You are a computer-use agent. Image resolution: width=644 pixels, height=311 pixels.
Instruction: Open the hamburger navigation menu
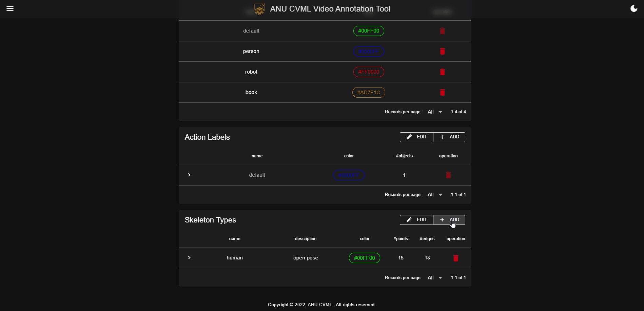10,8
